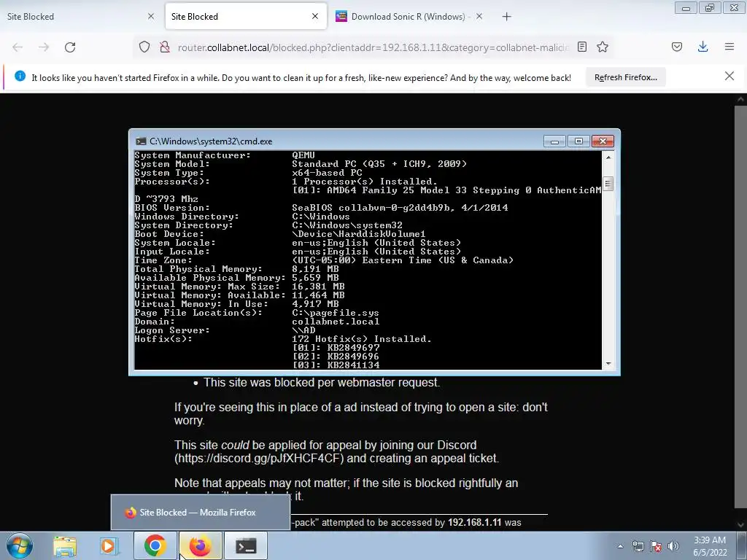Minimize the Firefox window

(686, 7)
